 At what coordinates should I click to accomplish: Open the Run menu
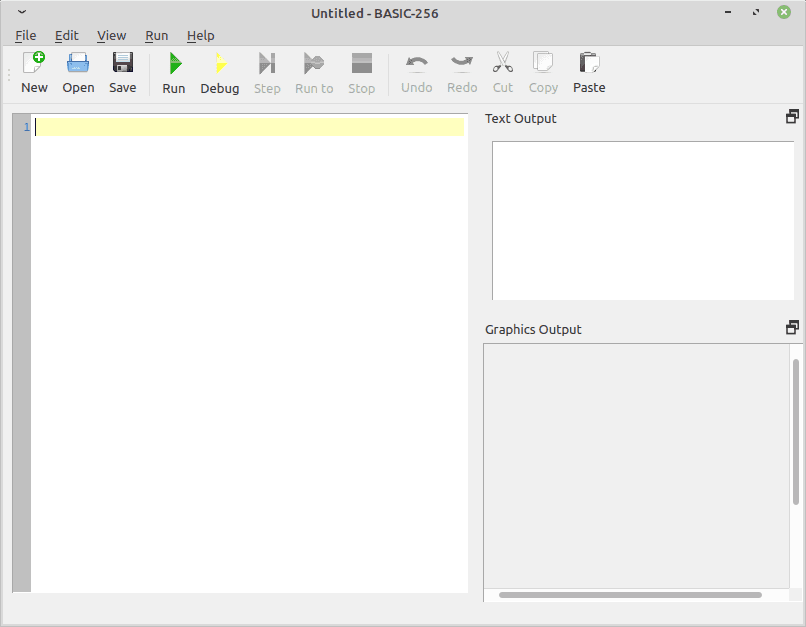(x=157, y=35)
